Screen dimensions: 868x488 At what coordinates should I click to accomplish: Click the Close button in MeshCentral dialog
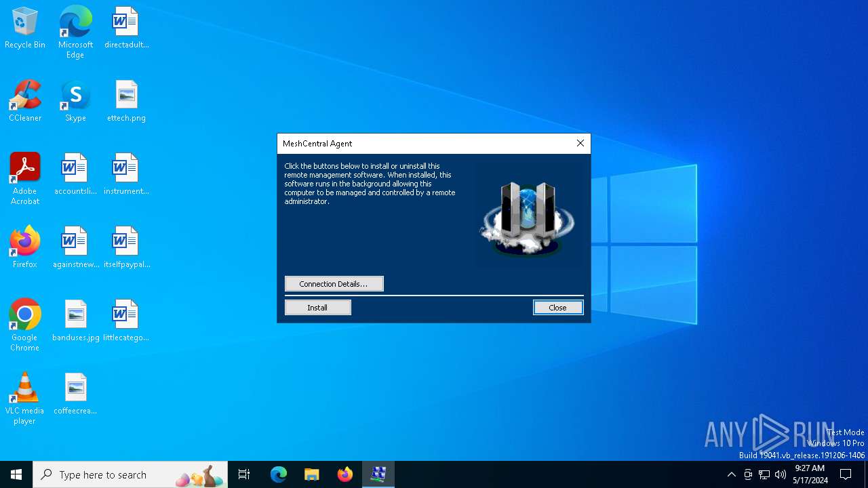pyautogui.click(x=557, y=308)
